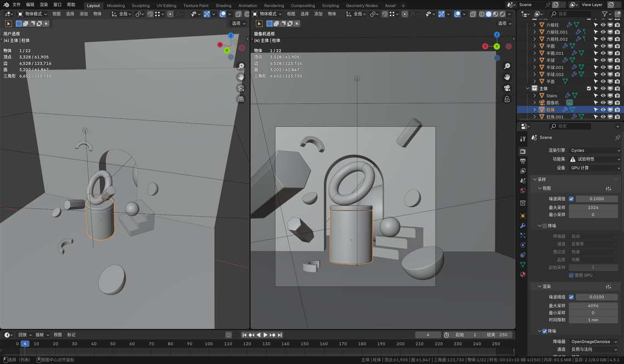Viewport: 624px width, 364px height.
Task: Open Material properties tab icon
Action: tap(523, 274)
